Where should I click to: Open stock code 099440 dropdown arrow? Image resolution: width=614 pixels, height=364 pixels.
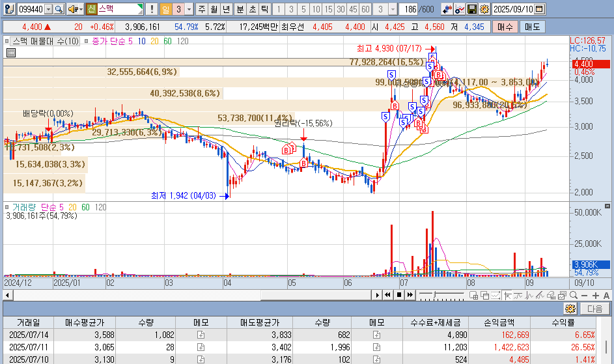tap(49, 9)
